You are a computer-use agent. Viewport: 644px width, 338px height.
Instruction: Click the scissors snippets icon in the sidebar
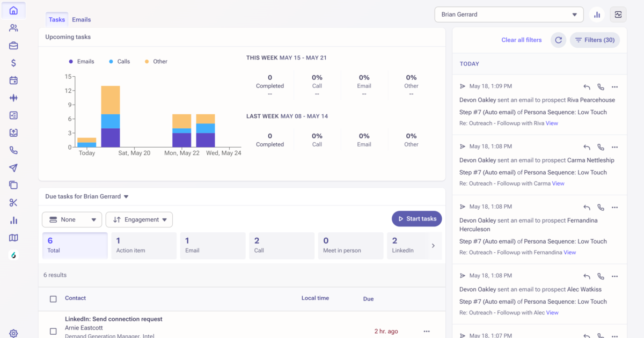[x=13, y=202]
